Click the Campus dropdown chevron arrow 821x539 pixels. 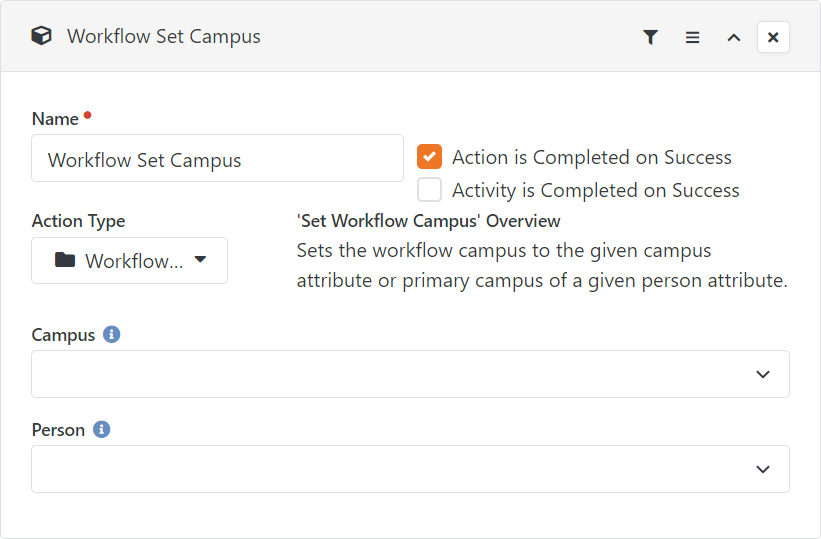click(763, 374)
